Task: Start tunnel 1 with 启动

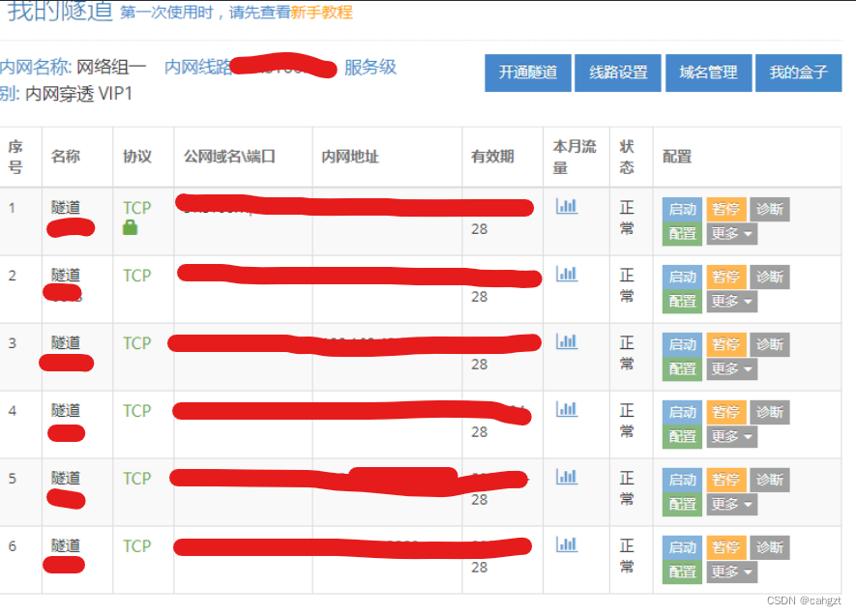Action: tap(683, 209)
